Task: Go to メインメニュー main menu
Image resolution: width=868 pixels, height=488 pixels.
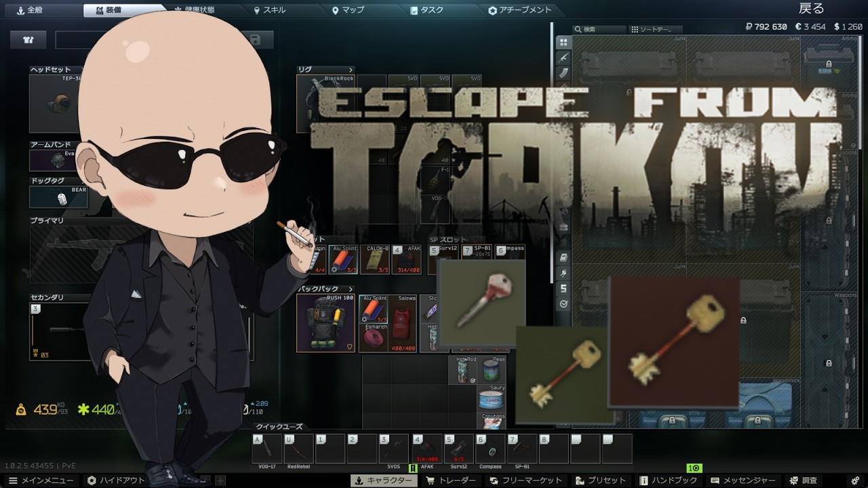Action: click(41, 481)
